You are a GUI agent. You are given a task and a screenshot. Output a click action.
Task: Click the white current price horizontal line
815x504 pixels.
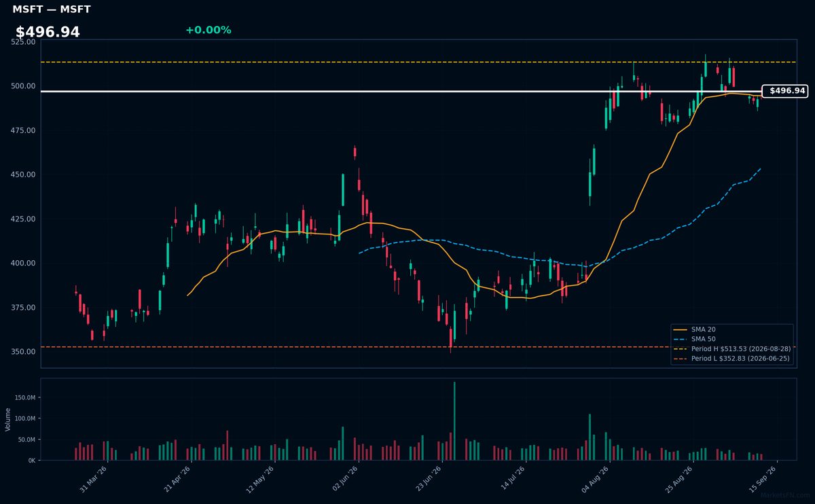401,91
